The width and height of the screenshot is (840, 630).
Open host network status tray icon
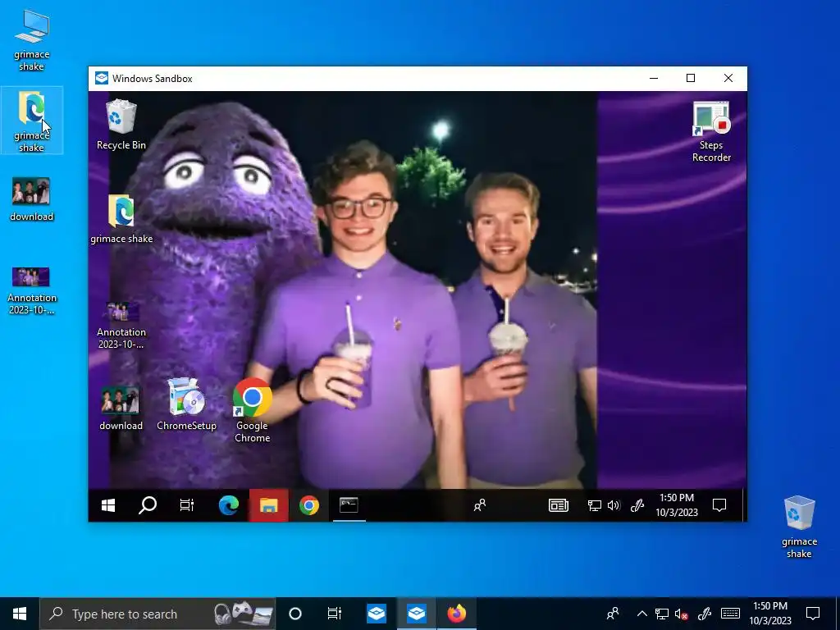click(x=662, y=614)
